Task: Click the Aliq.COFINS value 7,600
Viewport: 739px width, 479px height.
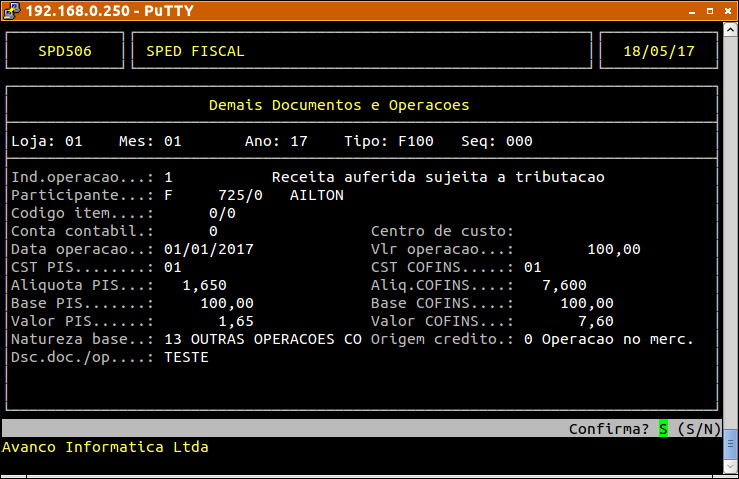Action: click(564, 285)
